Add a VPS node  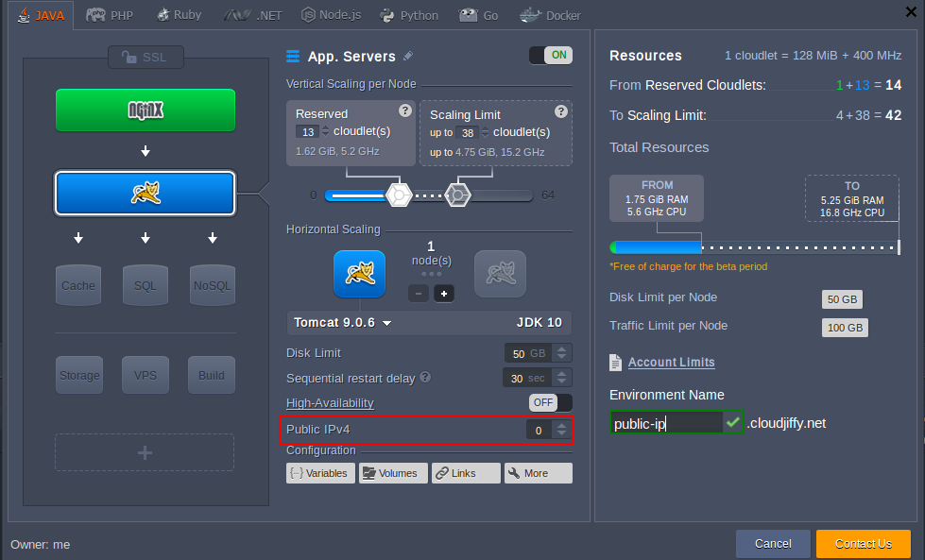146,375
